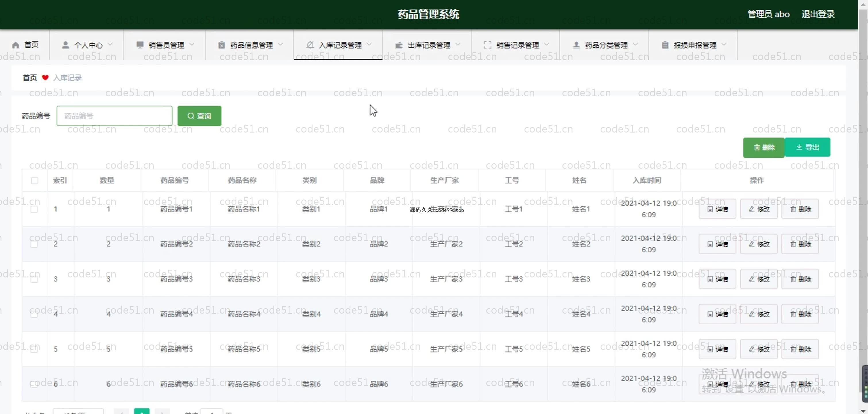The image size is (868, 414).
Task: Click the person icon beside 个人中心
Action: pyautogui.click(x=65, y=45)
